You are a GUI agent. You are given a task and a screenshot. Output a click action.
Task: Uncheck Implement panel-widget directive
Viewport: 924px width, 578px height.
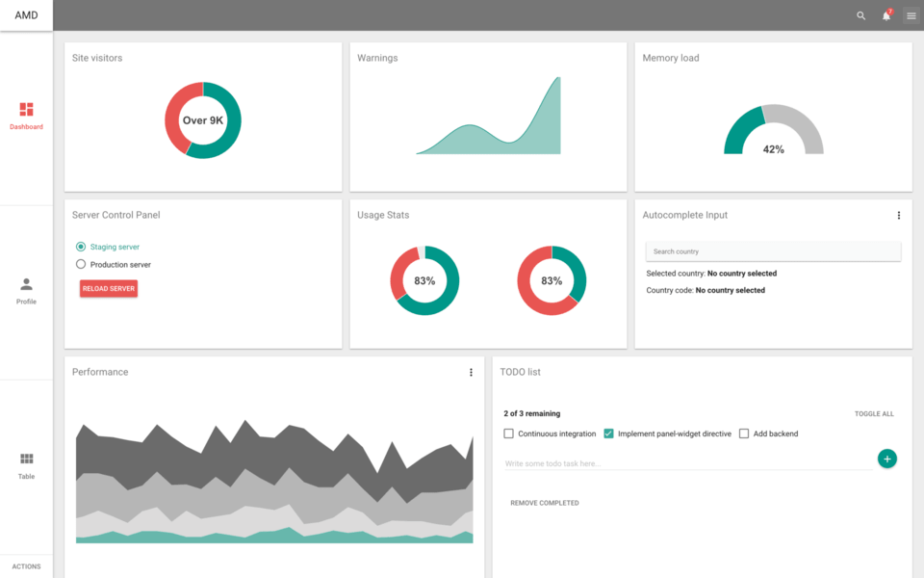point(608,433)
